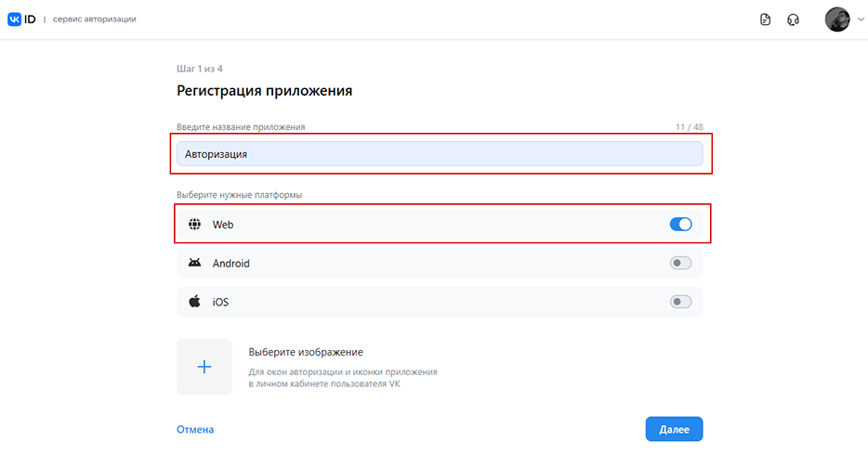The image size is (868, 467).
Task: Click the Android robot icon
Action: point(194,263)
